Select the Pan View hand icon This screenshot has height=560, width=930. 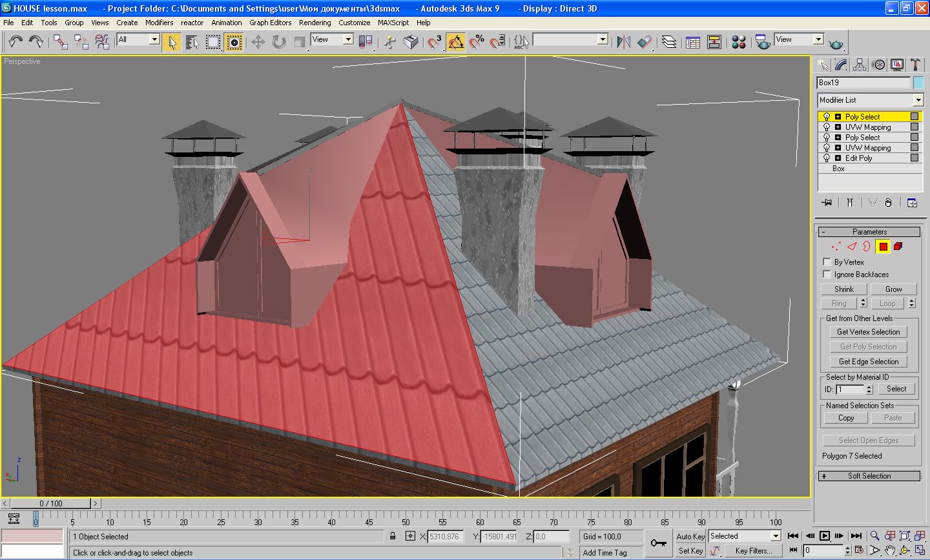pos(890,550)
